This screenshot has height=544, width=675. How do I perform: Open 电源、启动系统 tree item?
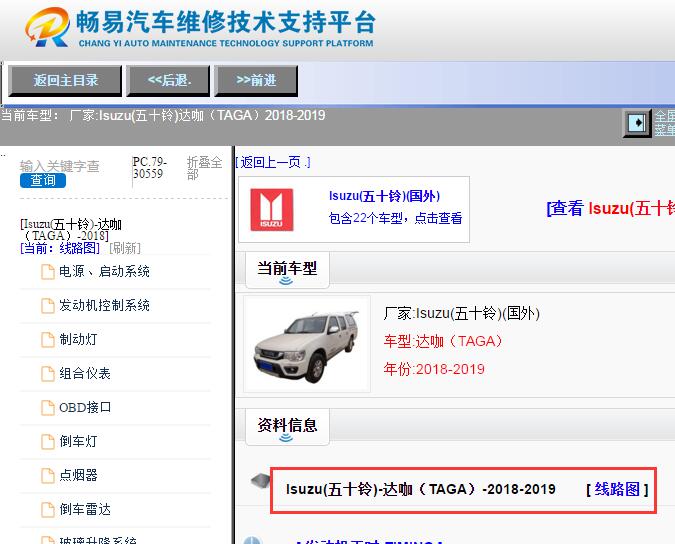pyautogui.click(x=105, y=272)
